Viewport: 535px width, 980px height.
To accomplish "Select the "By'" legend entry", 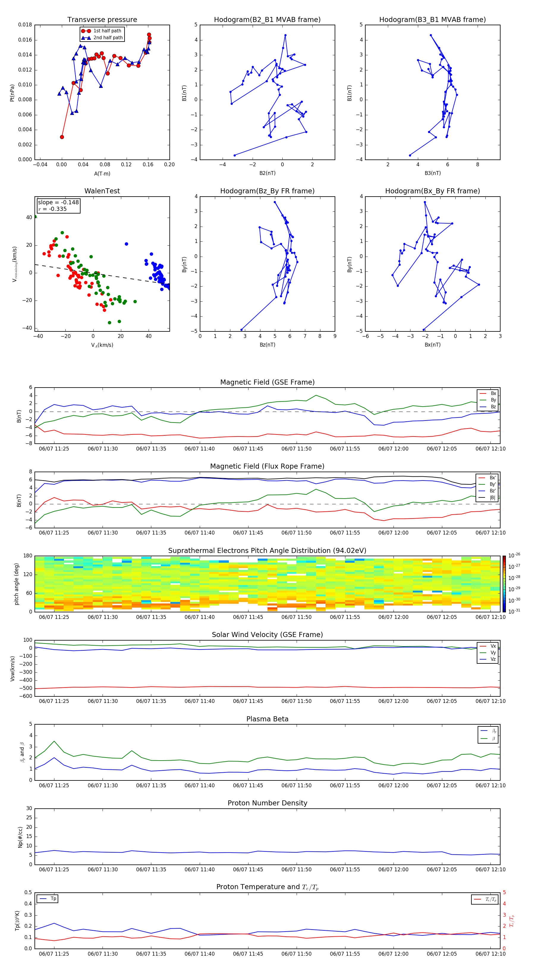I will coord(487,484).
